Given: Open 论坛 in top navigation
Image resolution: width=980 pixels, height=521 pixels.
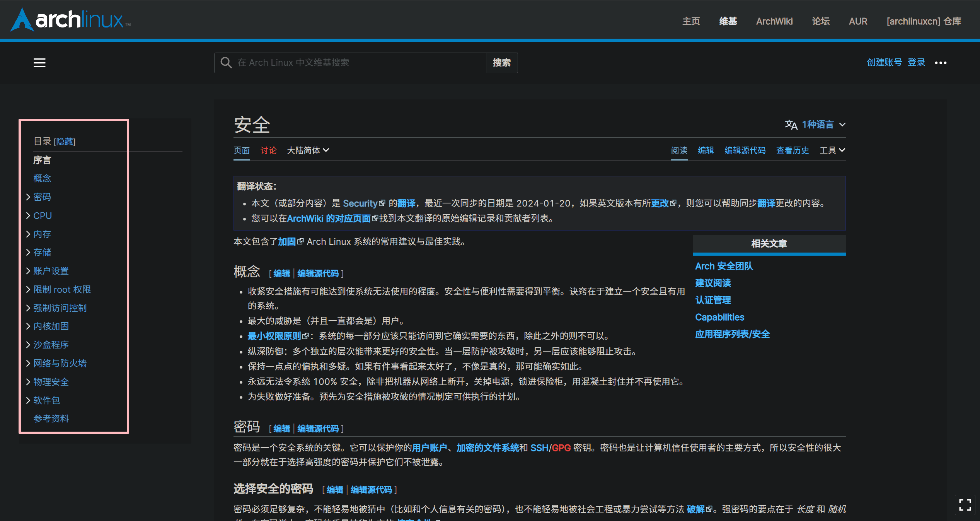Looking at the screenshot, I should pyautogui.click(x=821, y=21).
